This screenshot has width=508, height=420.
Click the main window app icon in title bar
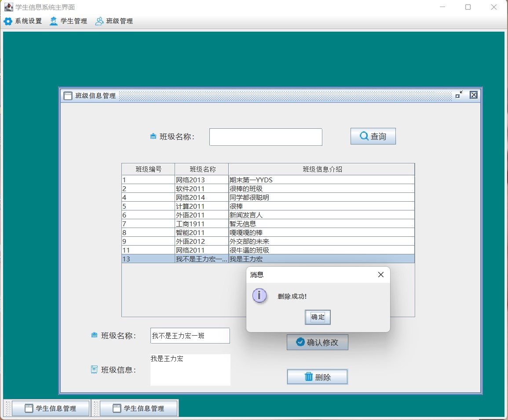click(9, 7)
